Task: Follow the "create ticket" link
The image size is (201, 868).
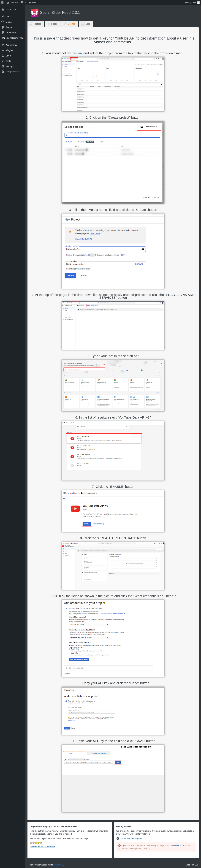Action: coord(179,845)
